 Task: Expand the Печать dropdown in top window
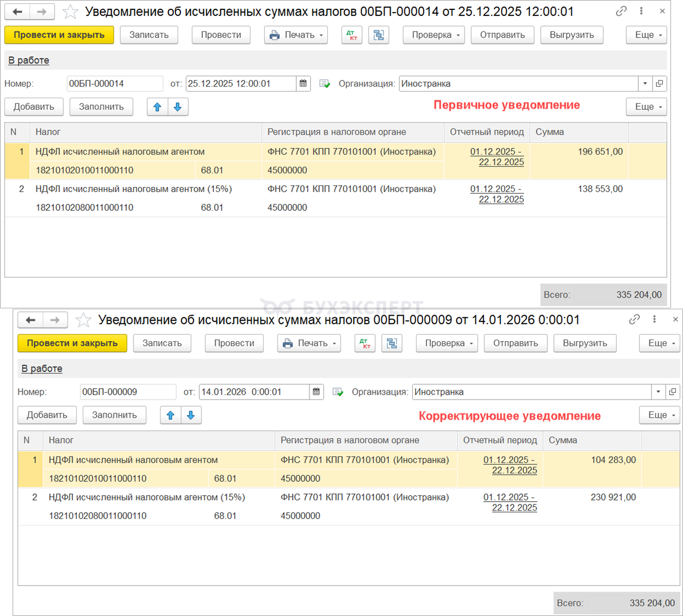click(x=296, y=35)
